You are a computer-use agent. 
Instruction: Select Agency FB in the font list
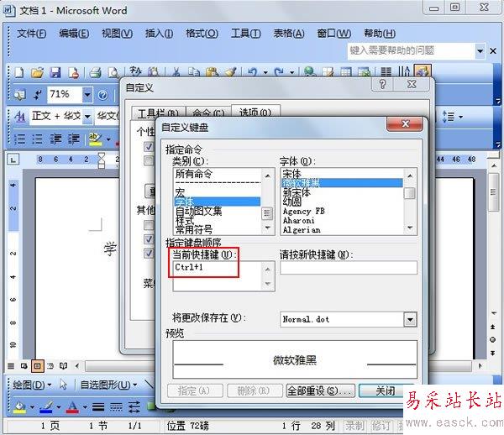pos(343,211)
